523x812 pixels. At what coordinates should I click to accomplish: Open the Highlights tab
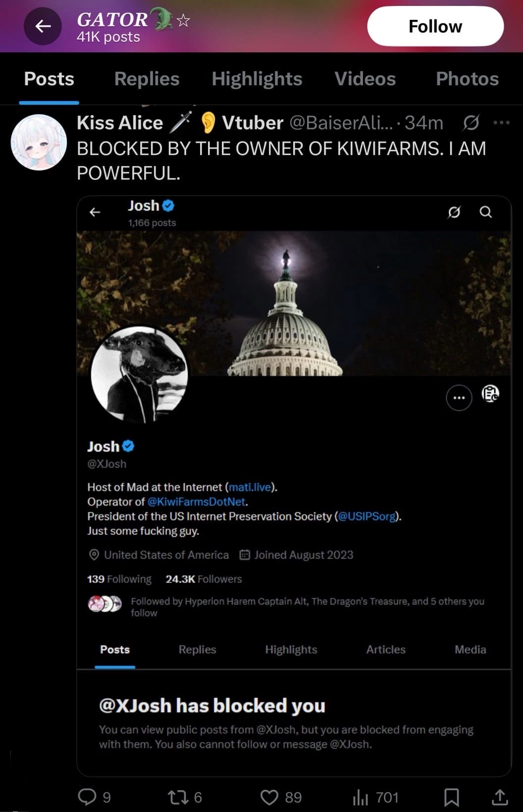point(257,79)
